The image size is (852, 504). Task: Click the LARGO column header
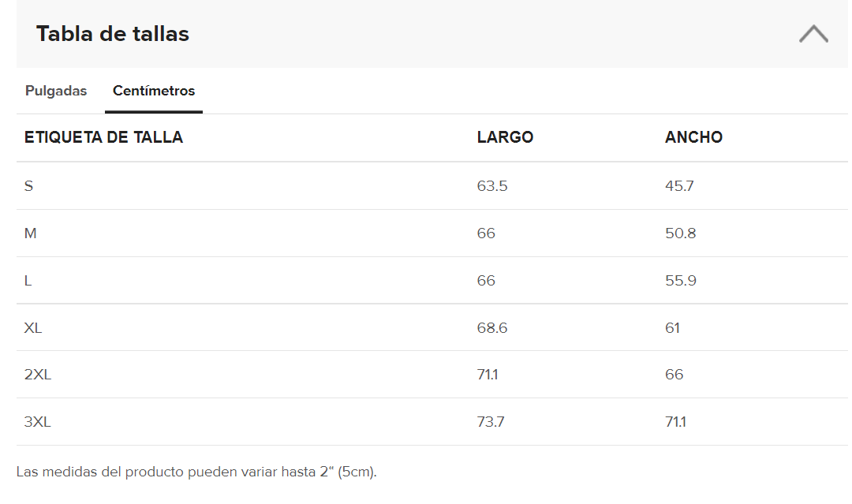pyautogui.click(x=505, y=137)
